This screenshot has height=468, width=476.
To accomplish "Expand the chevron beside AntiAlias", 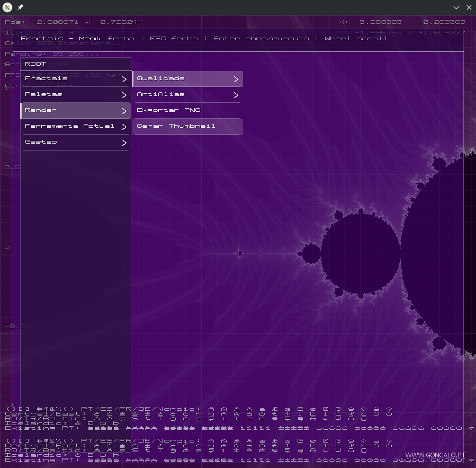I will coord(236,95).
